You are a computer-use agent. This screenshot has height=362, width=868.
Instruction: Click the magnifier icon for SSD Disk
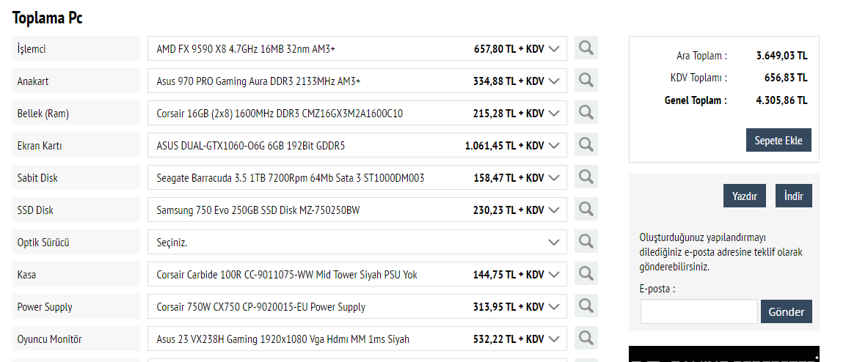click(586, 210)
